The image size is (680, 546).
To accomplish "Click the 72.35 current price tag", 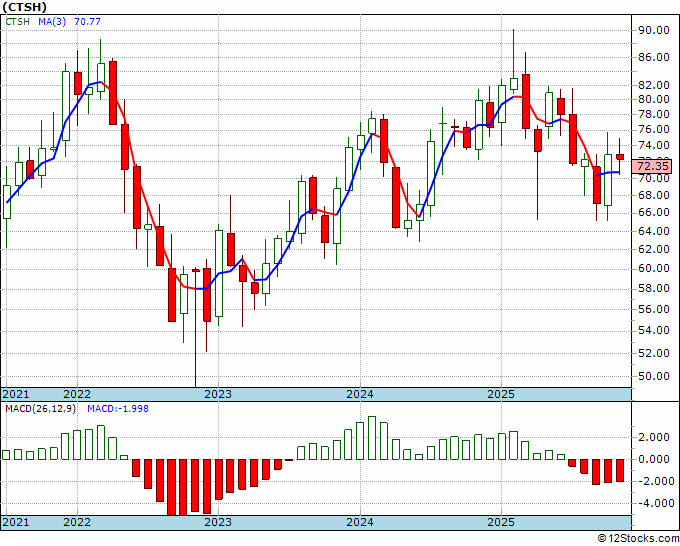I will click(654, 167).
